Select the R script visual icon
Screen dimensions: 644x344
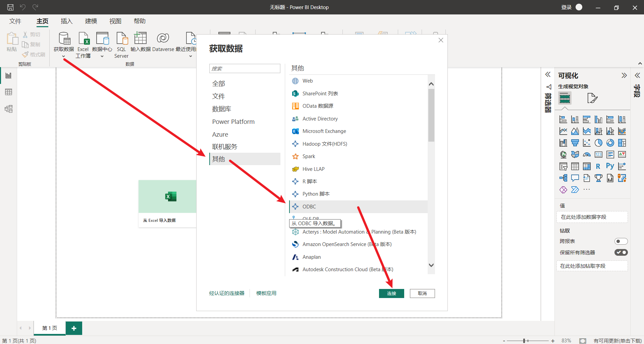coord(598,166)
